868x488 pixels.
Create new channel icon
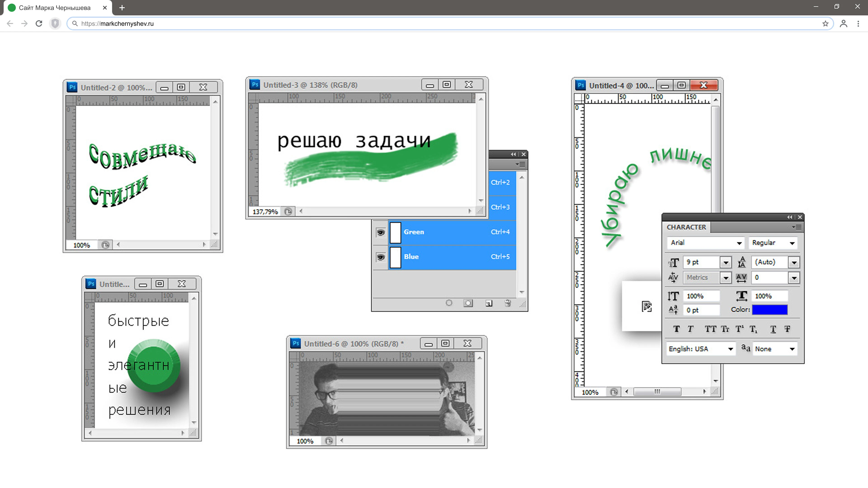pyautogui.click(x=488, y=303)
